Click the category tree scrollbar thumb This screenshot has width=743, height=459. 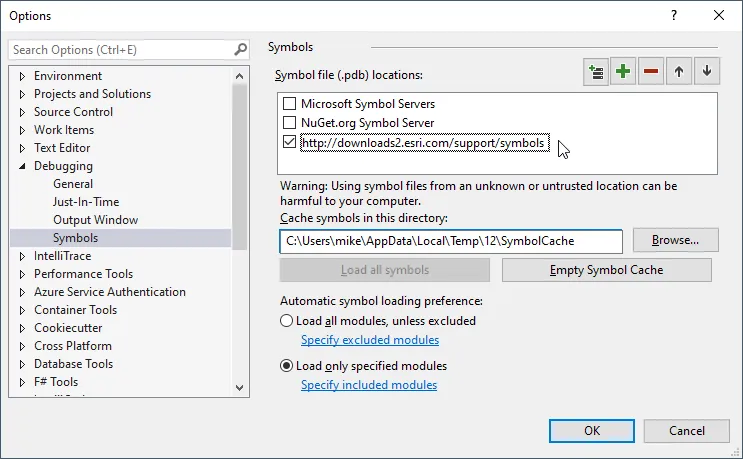pos(239,166)
